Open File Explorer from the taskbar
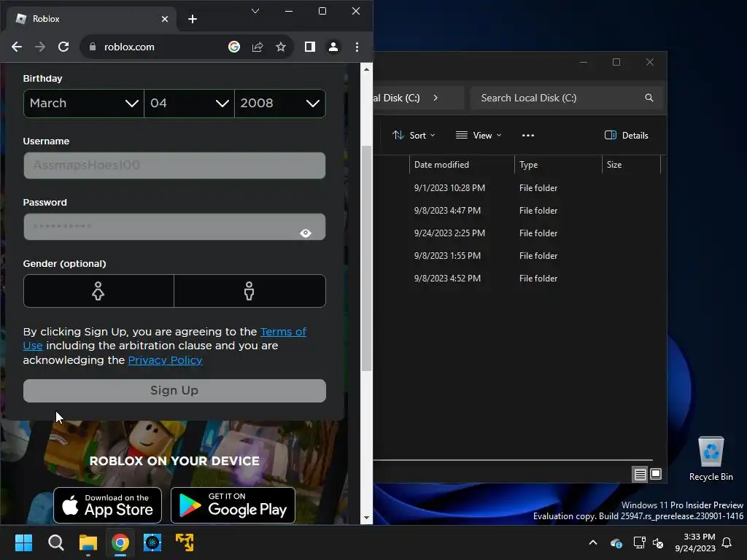The image size is (747, 560). pyautogui.click(x=88, y=542)
